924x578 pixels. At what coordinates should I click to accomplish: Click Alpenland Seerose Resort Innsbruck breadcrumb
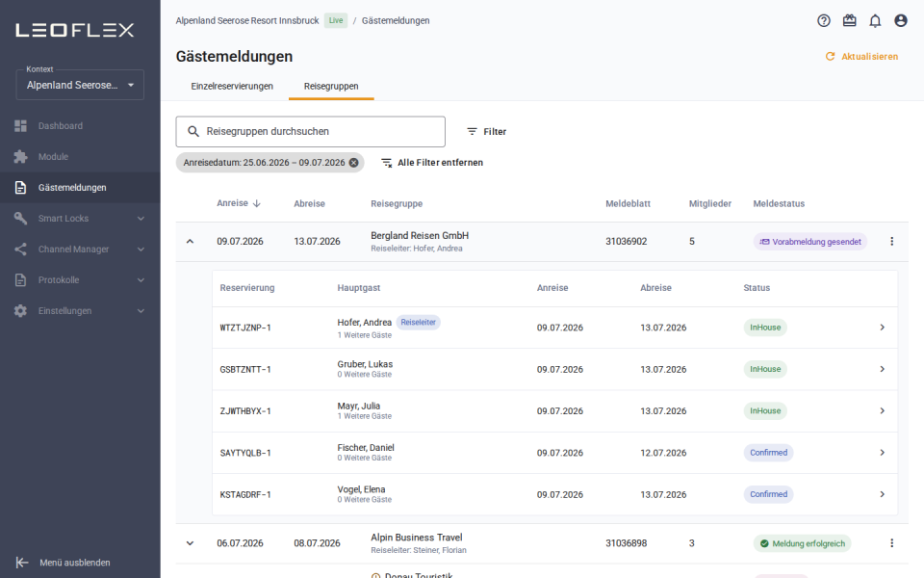coord(247,20)
